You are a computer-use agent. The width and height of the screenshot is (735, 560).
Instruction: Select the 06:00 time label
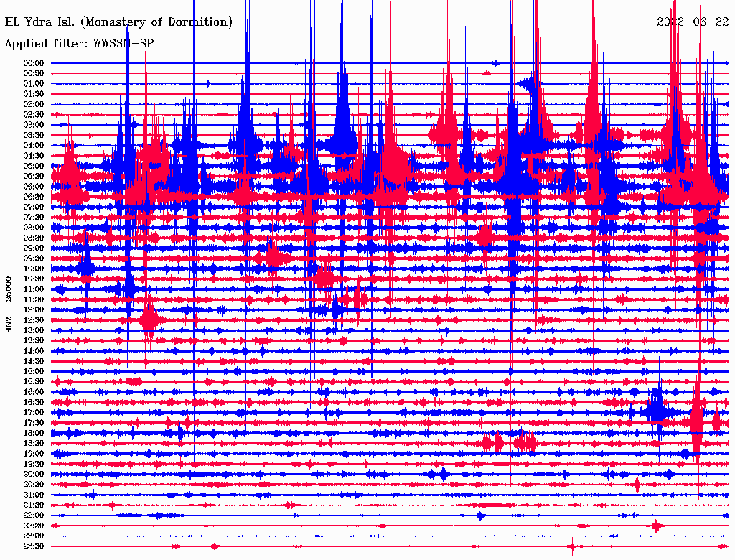[x=34, y=186]
